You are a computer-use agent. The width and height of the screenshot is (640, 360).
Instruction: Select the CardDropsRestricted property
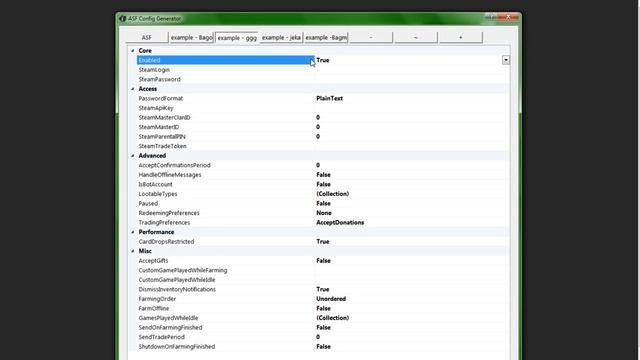(166, 242)
